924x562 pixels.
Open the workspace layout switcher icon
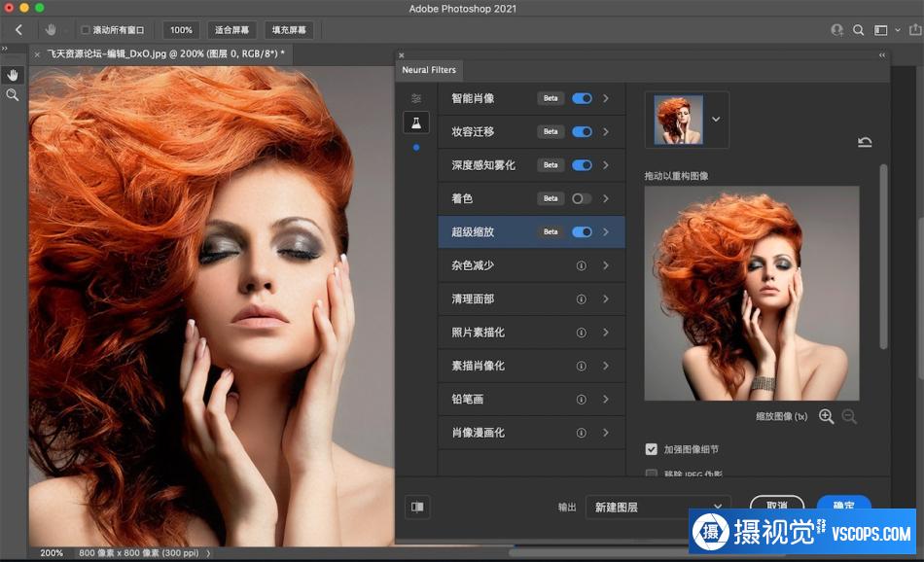point(880,30)
